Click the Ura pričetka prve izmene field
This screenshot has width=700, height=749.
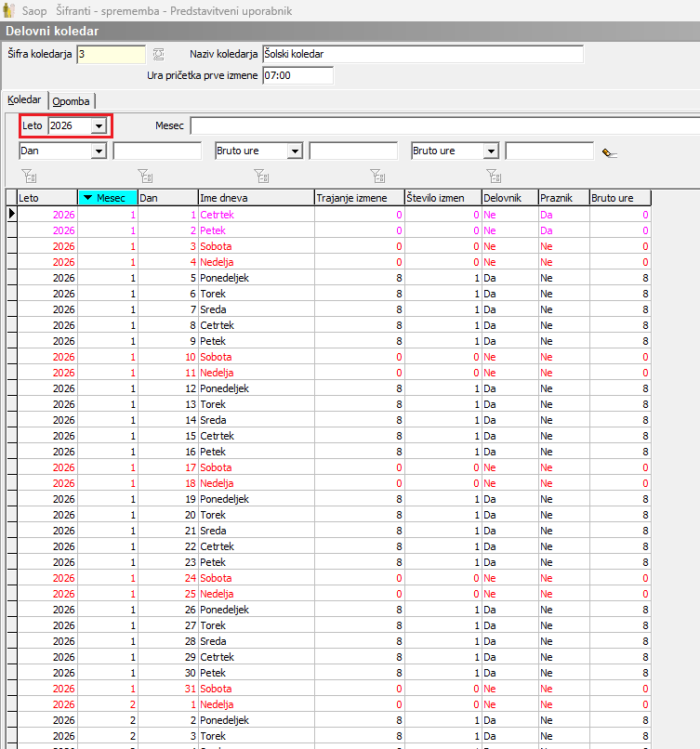point(297,75)
